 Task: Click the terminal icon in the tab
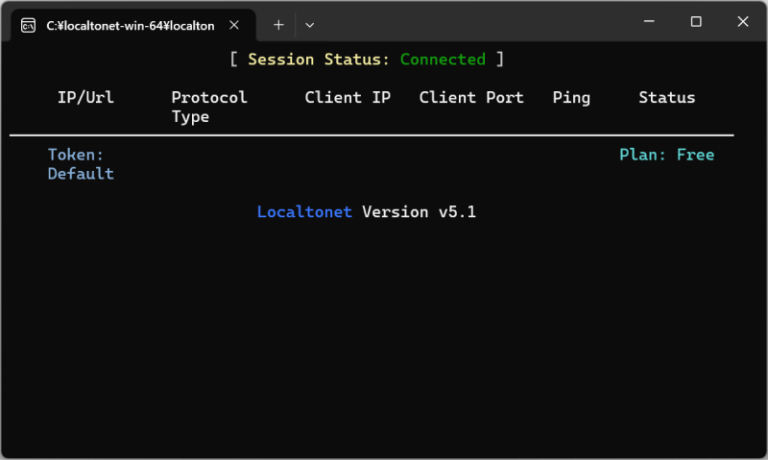click(29, 24)
